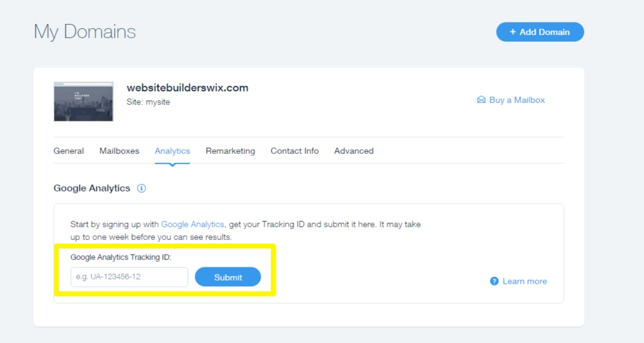Open the Buy a Mailbox link
The image size is (644, 343).
pos(511,100)
